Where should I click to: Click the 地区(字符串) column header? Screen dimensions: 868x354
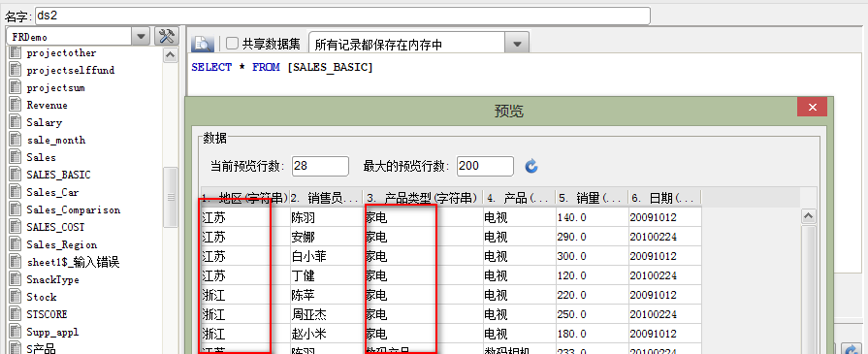point(244,198)
